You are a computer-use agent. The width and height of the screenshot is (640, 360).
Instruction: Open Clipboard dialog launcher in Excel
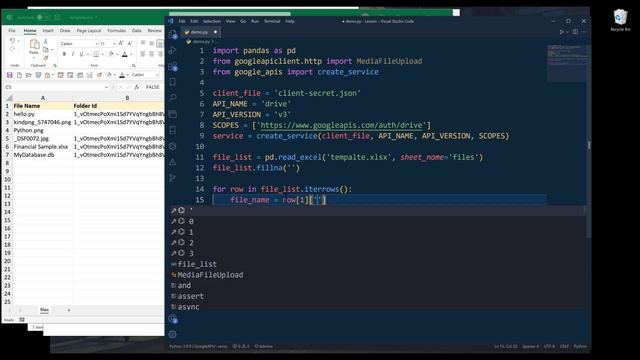pos(55,65)
